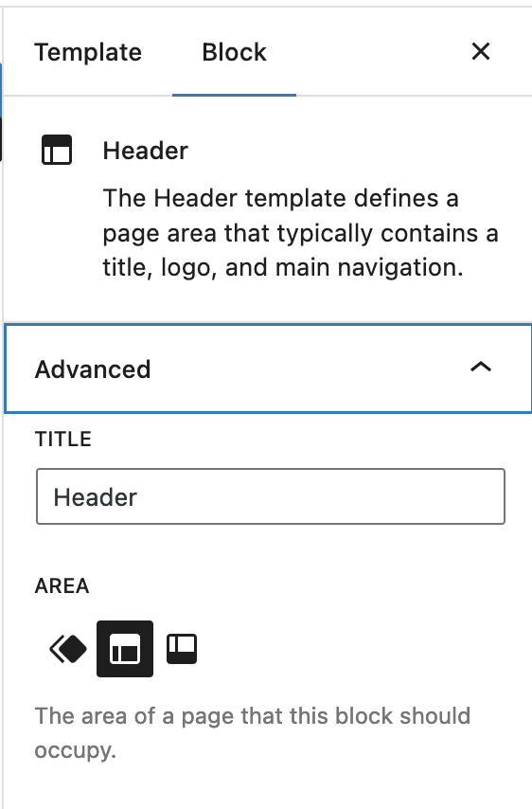Collapse the Advanced panel chevron

(x=481, y=368)
